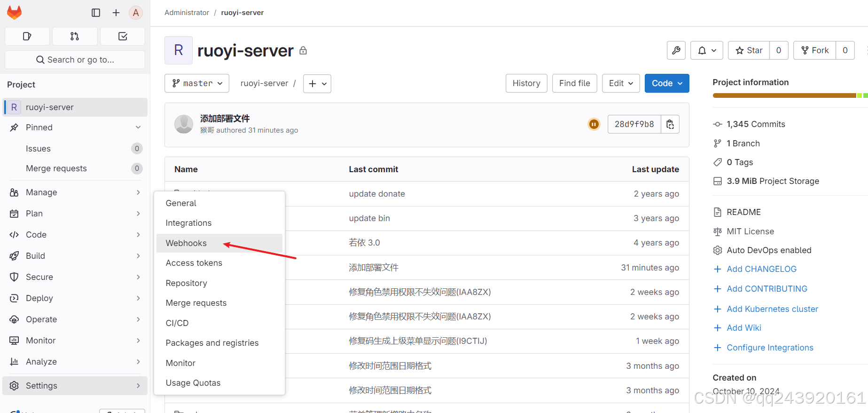Click the Search or go to field
Image resolution: width=868 pixels, height=413 pixels.
[75, 60]
